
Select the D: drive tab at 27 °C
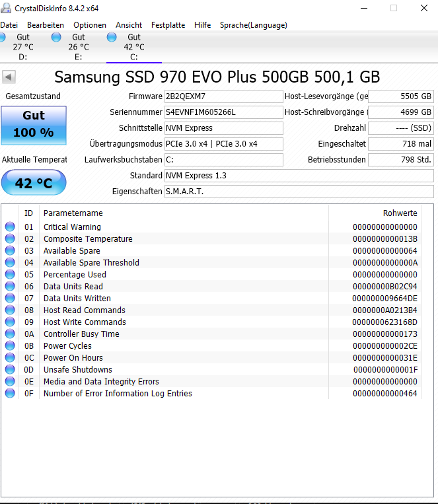point(22,47)
